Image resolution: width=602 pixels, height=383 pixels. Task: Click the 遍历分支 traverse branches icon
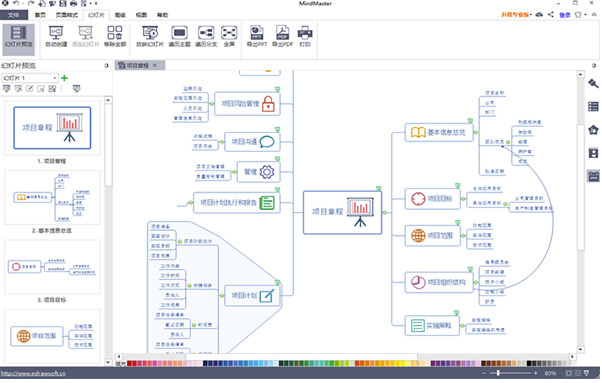pyautogui.click(x=206, y=36)
